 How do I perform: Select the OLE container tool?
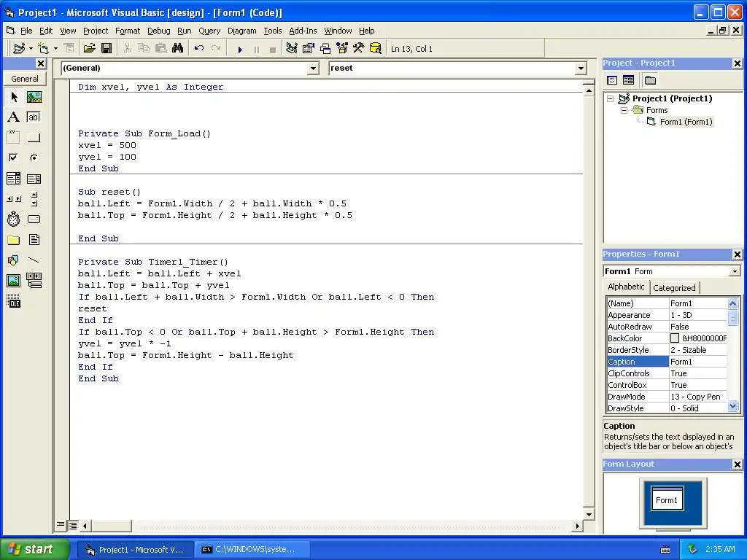click(14, 301)
